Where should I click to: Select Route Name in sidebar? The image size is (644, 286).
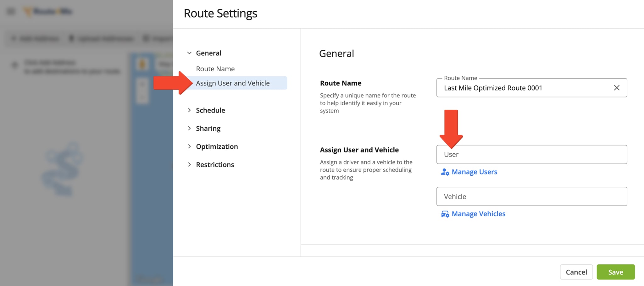point(215,69)
